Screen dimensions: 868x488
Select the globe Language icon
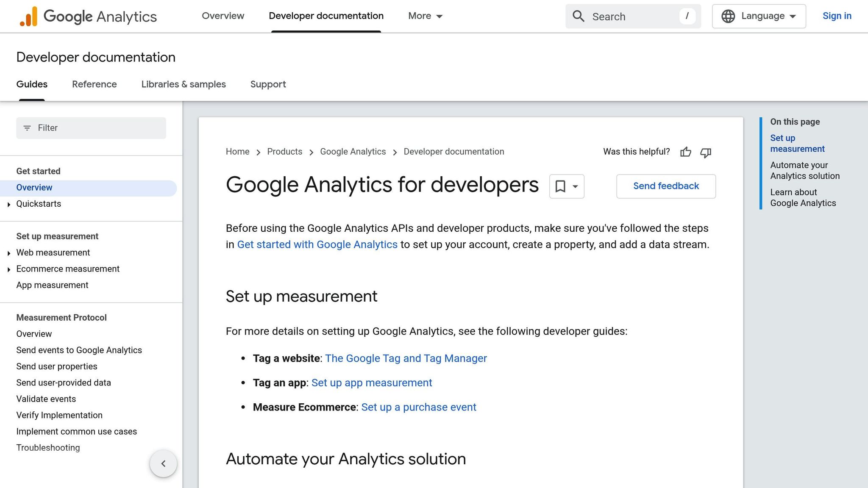(x=728, y=16)
